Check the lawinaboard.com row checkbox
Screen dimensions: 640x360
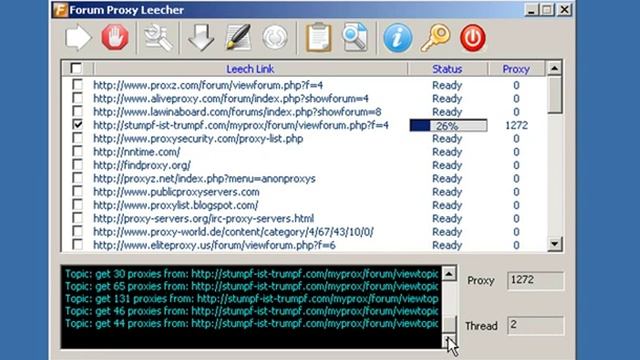77,111
